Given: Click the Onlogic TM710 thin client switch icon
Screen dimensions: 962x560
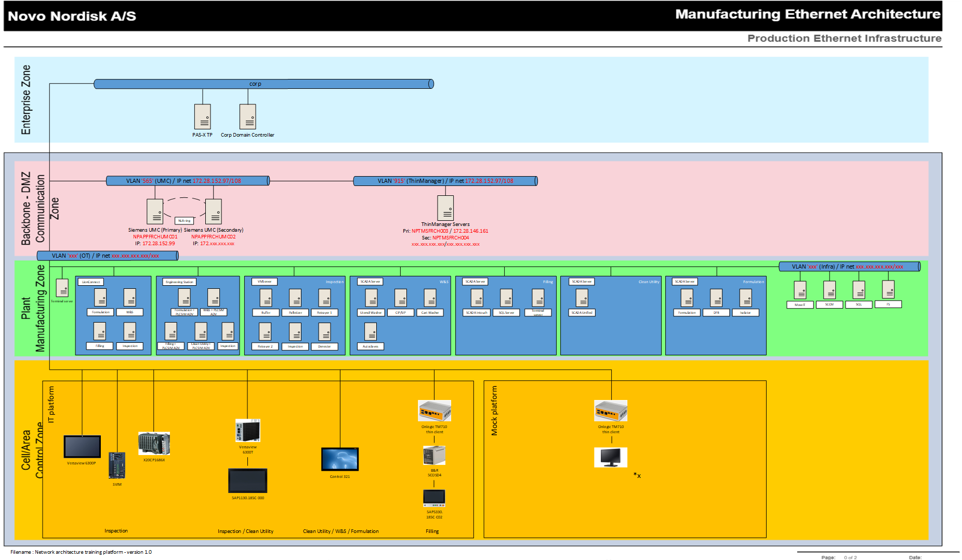Looking at the screenshot, I should [434, 410].
